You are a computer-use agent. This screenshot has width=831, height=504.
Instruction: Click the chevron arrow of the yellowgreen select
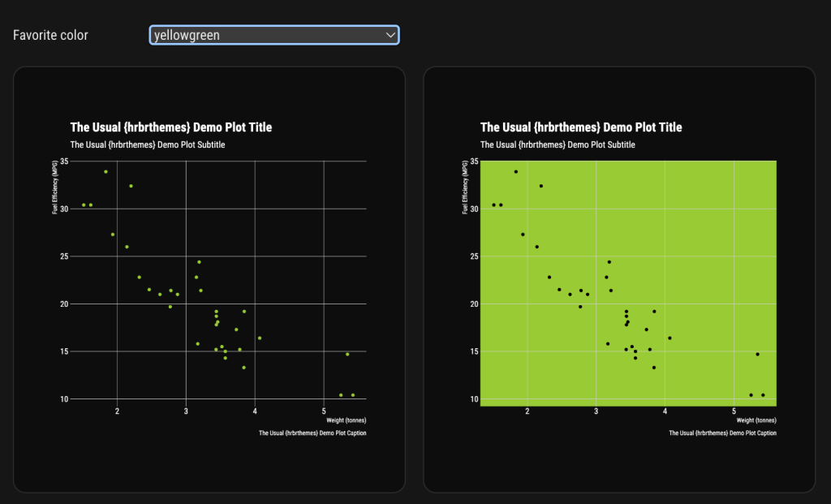click(390, 35)
